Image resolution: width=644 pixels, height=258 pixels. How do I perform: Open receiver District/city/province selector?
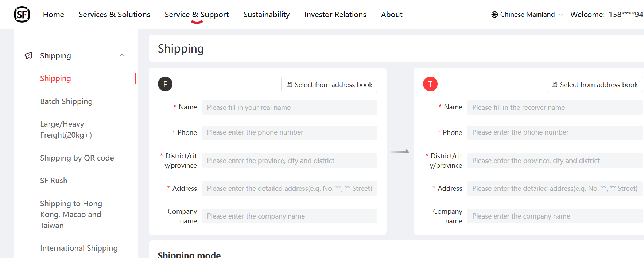click(x=554, y=161)
